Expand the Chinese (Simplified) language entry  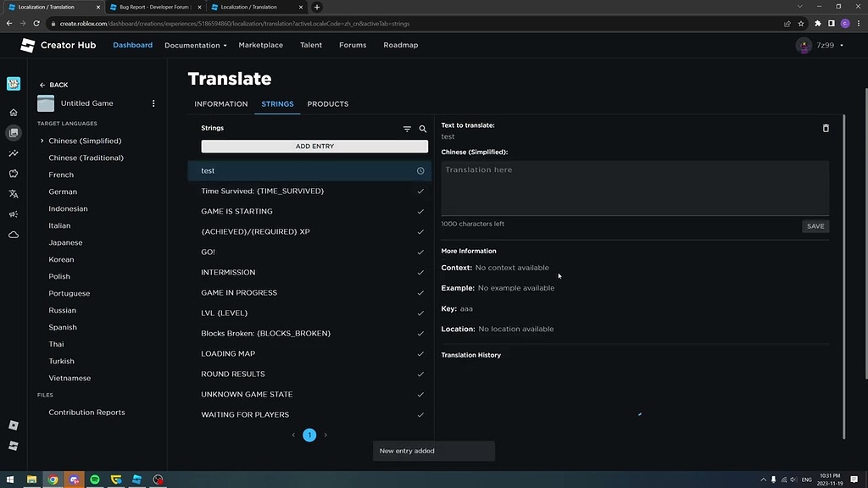pos(42,141)
